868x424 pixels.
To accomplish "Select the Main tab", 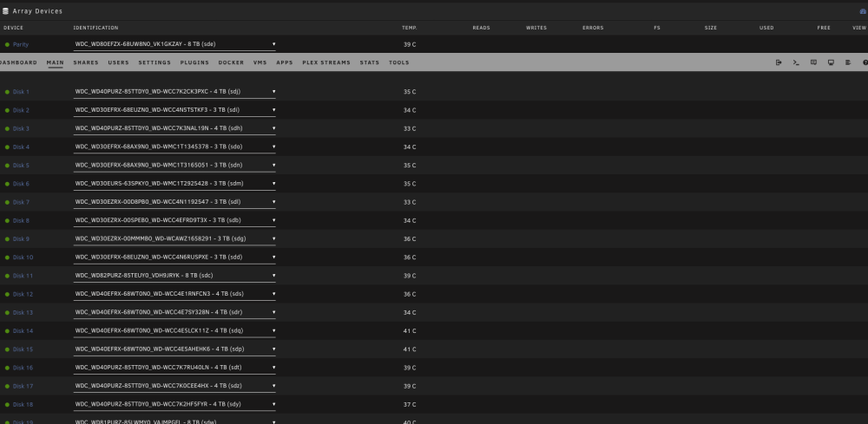I will tap(55, 62).
